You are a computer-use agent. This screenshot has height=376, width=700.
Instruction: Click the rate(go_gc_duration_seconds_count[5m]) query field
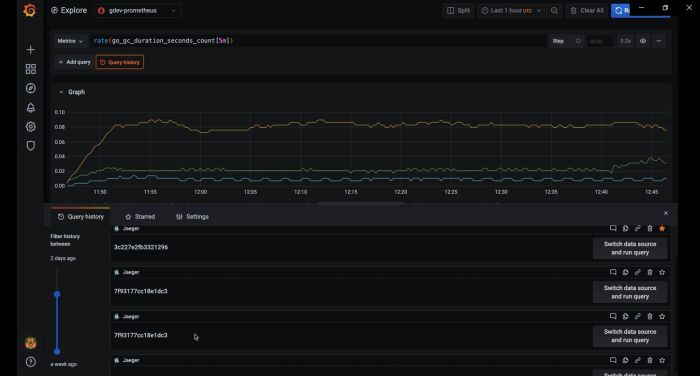[318, 41]
